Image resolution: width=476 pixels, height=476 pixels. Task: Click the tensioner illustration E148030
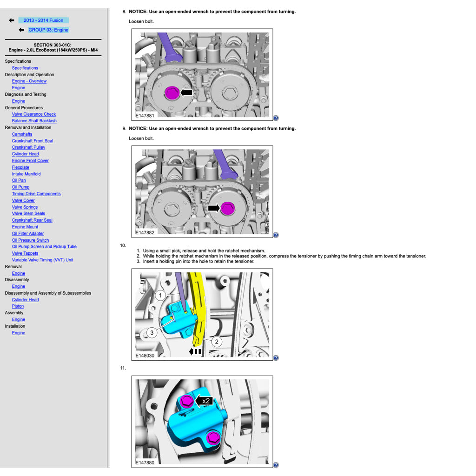pyautogui.click(x=202, y=314)
